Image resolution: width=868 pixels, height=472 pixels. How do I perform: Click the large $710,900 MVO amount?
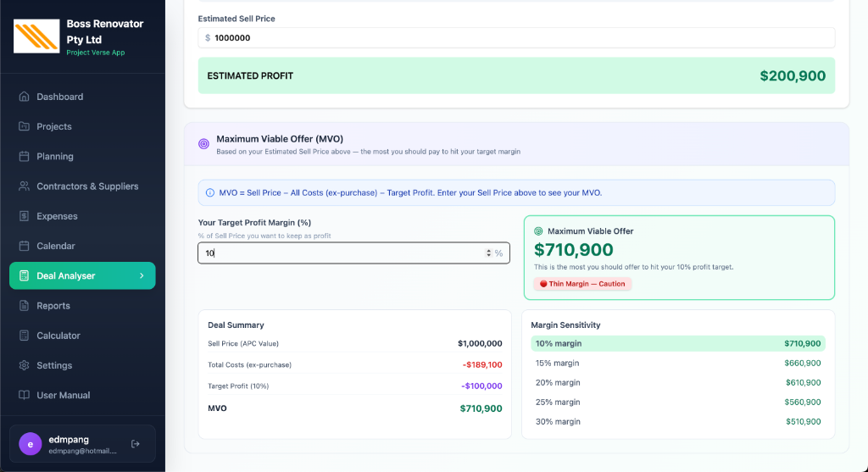click(574, 249)
